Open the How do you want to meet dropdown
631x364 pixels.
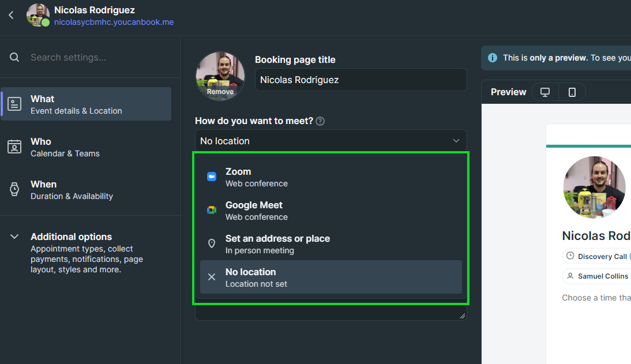[330, 141]
